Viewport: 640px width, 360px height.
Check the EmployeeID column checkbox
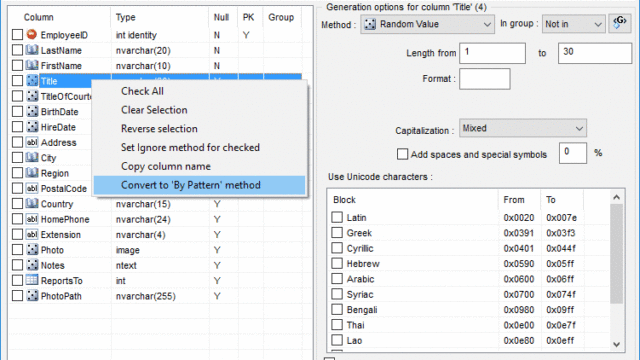click(x=17, y=35)
